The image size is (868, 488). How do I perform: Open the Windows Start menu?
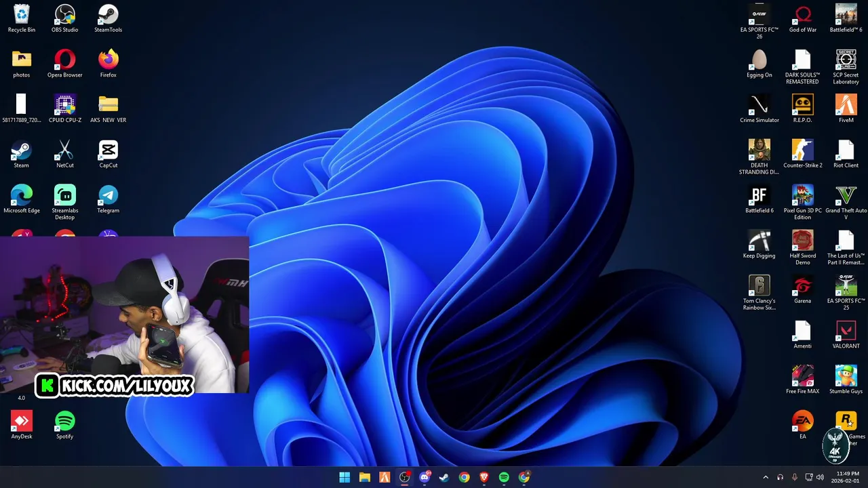point(344,477)
